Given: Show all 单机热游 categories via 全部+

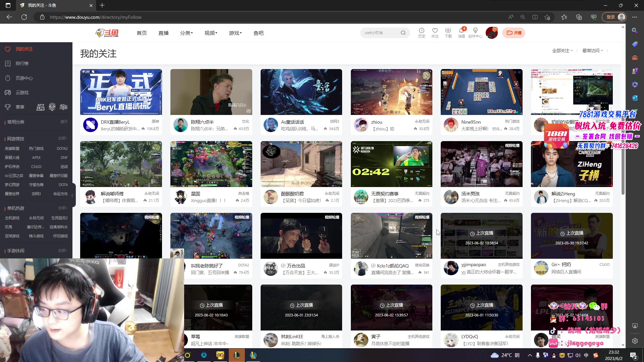Looking at the screenshot, I should pyautogui.click(x=63, y=208).
